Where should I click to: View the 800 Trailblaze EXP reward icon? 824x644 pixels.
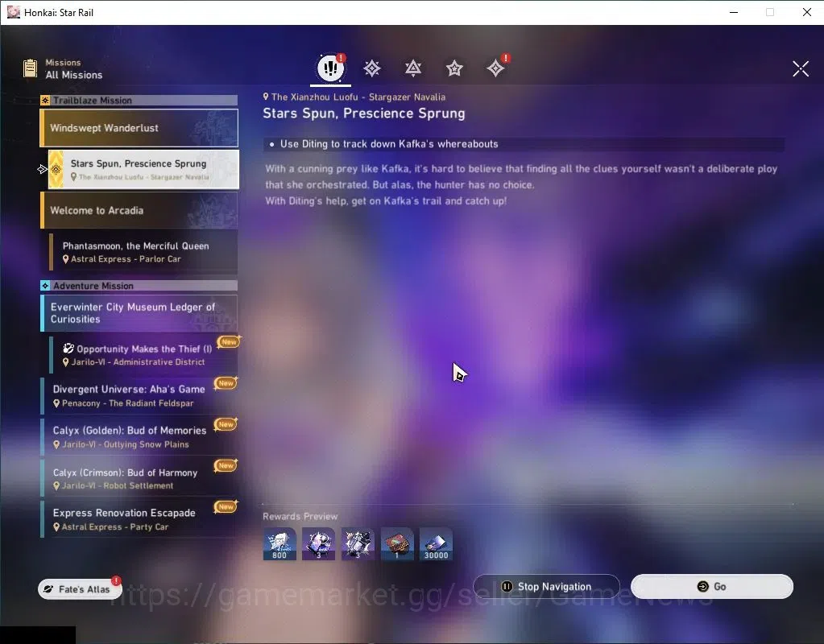279,543
